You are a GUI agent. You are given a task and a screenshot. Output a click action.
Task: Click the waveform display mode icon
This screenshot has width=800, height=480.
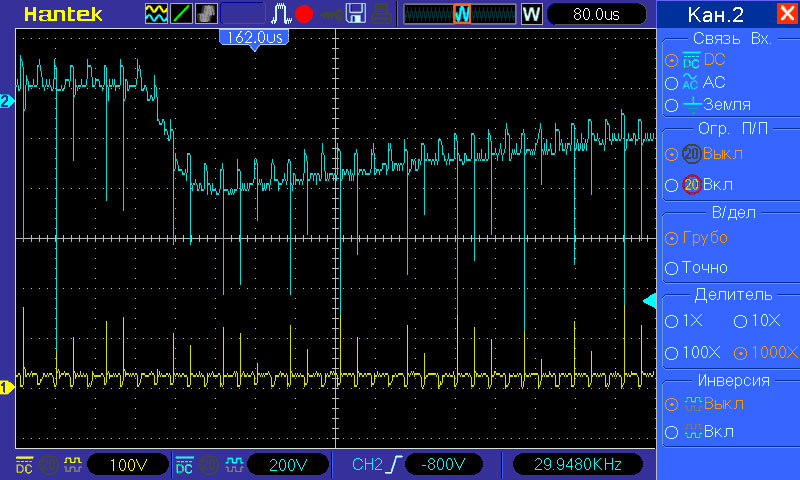[x=156, y=14]
